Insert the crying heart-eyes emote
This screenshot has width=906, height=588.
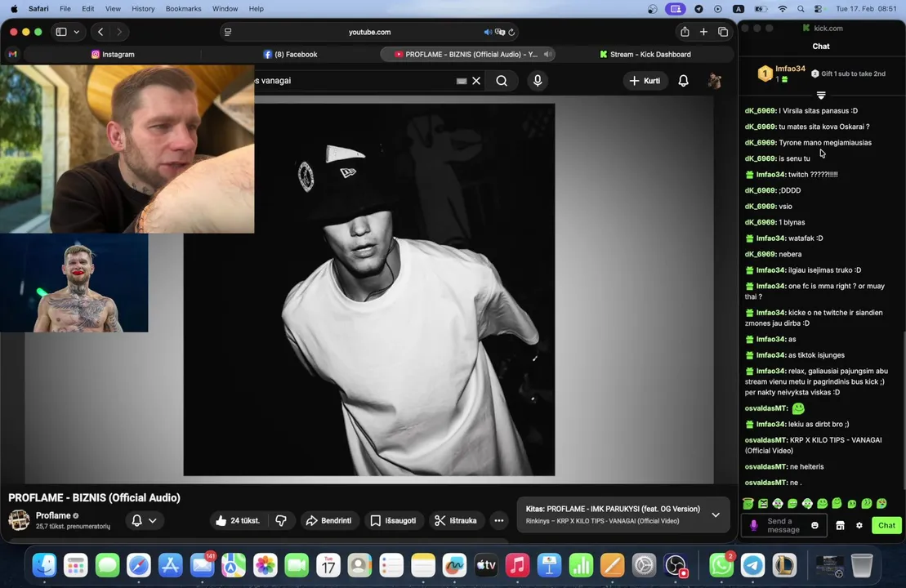pyautogui.click(x=881, y=504)
